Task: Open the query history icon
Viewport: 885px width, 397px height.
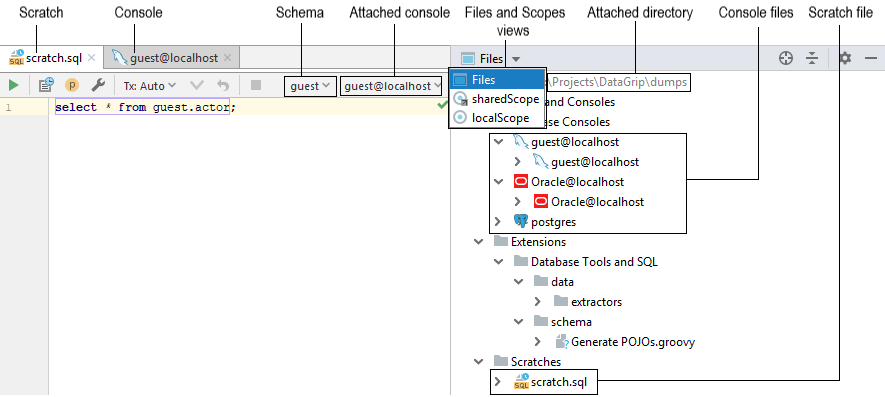Action: point(46,86)
